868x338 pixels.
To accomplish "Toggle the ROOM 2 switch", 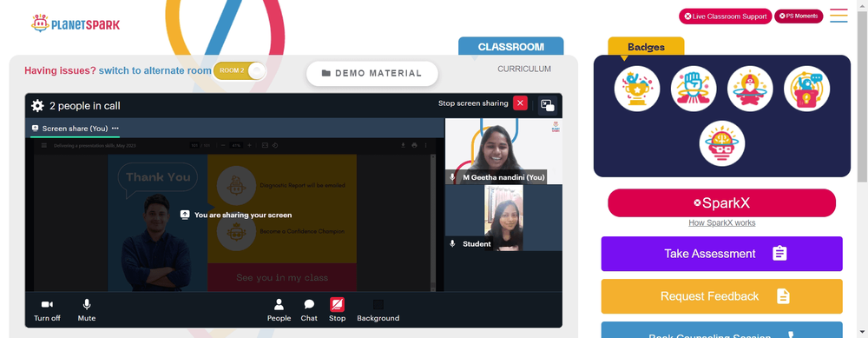I will (x=240, y=71).
